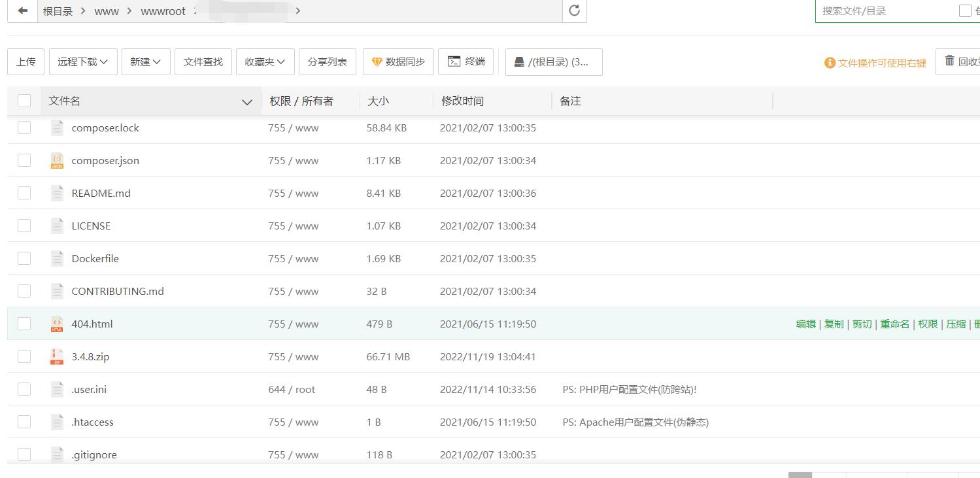Toggle the checkbox beside the search field
This screenshot has height=478, width=980.
(965, 10)
